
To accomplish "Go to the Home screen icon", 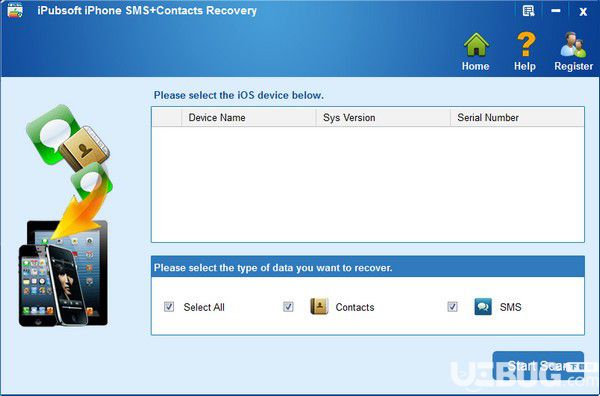I will pyautogui.click(x=476, y=45).
